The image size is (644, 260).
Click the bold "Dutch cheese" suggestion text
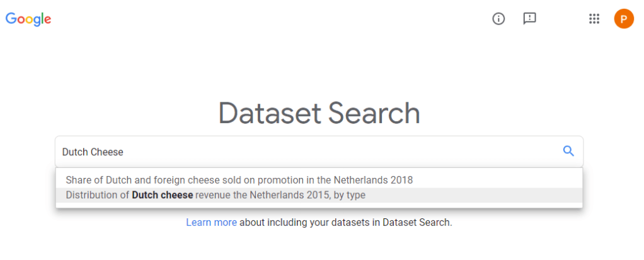[162, 195]
